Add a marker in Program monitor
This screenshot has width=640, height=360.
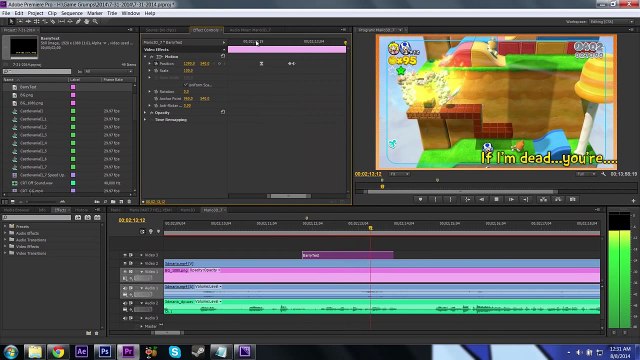(x=420, y=200)
